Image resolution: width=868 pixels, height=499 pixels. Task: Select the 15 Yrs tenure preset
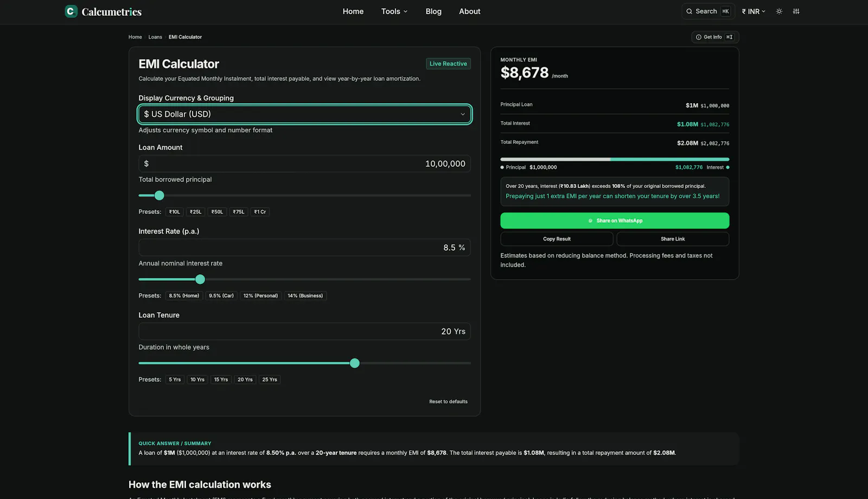[221, 380]
